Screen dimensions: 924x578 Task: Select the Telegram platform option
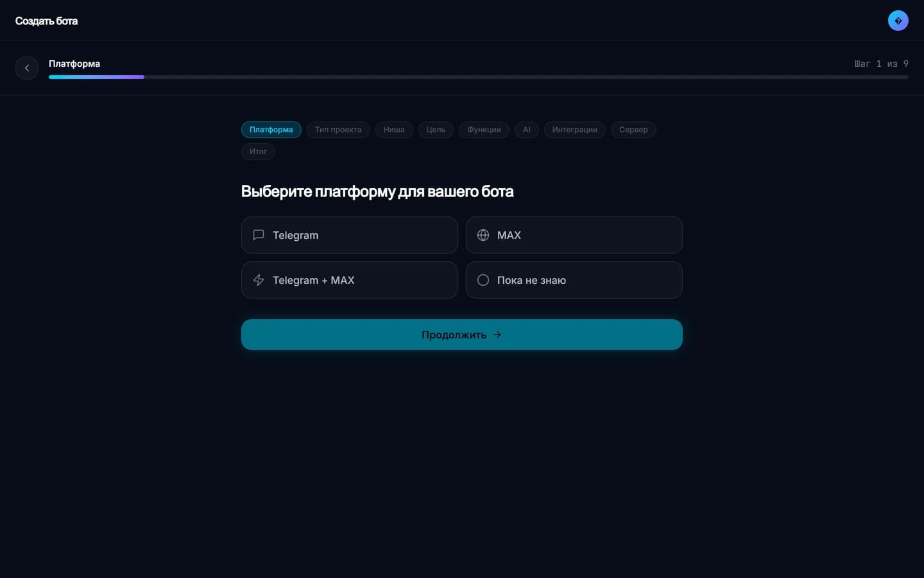point(350,235)
